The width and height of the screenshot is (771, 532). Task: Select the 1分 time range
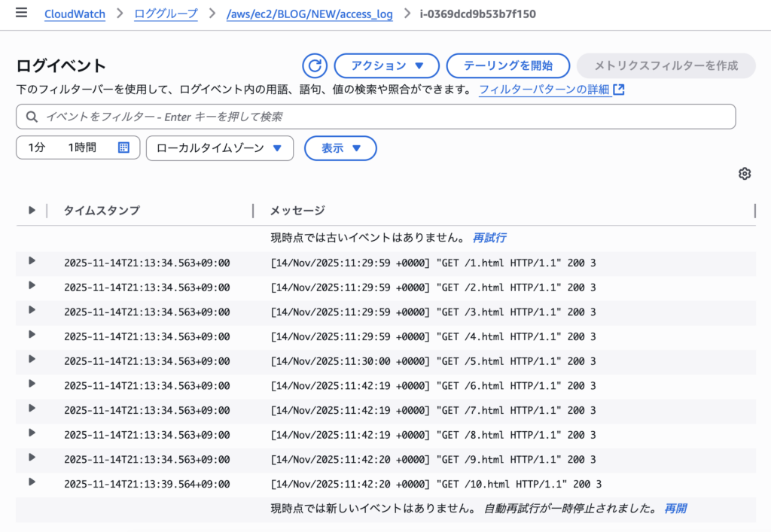36,148
